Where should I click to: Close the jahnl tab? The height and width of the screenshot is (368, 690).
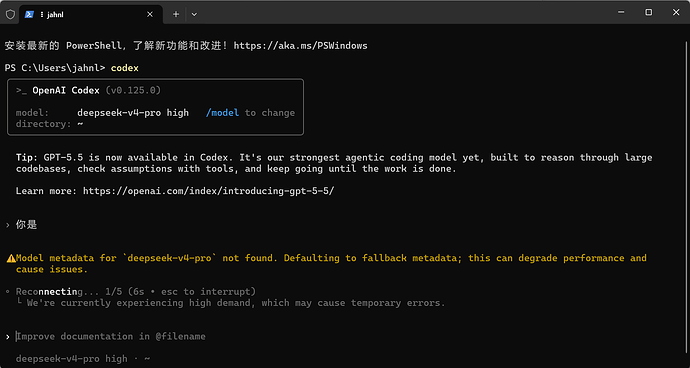150,14
